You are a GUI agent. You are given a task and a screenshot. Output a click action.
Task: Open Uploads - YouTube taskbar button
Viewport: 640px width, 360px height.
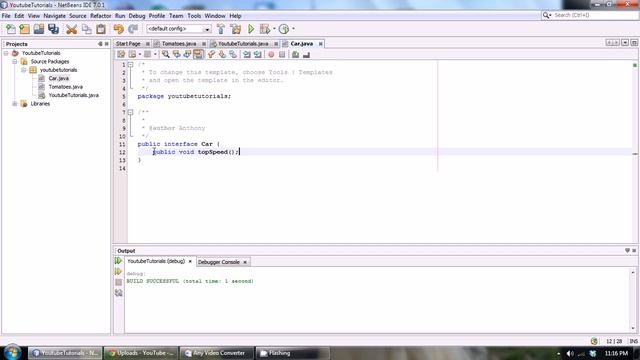pyautogui.click(x=141, y=353)
